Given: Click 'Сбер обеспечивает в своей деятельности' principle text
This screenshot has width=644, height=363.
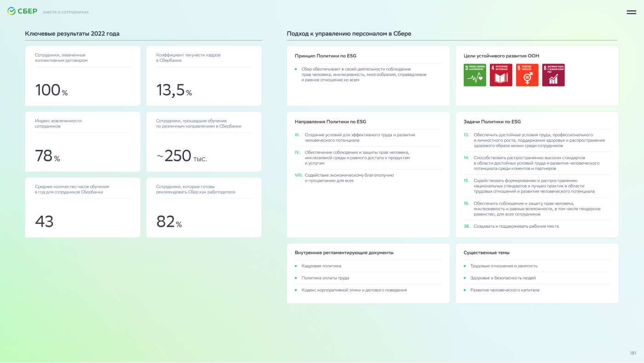Looking at the screenshot, I should (364, 75).
